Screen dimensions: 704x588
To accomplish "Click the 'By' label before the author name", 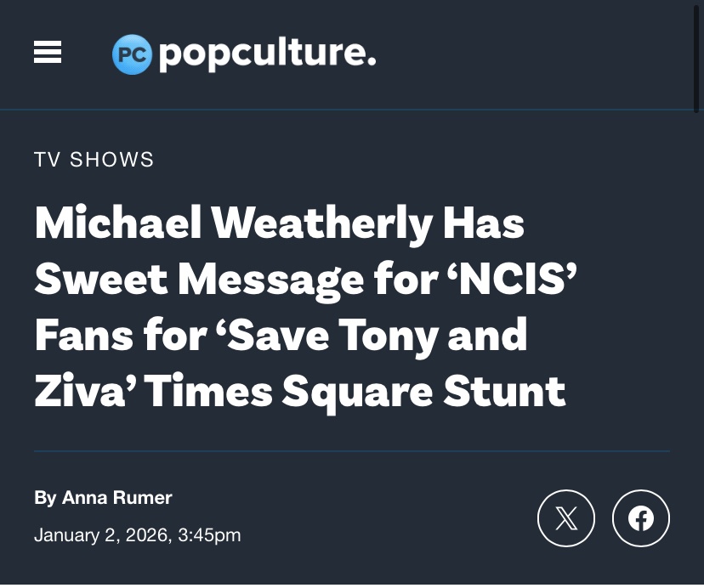I will tap(45, 498).
